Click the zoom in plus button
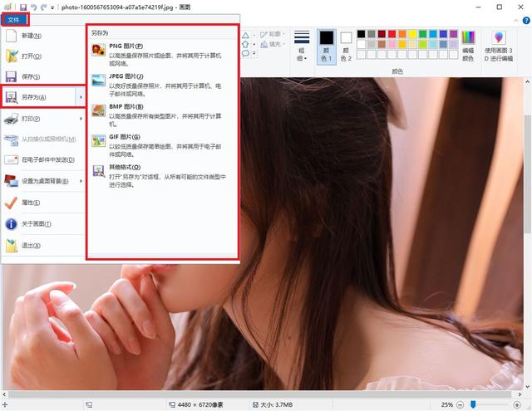The image size is (532, 411). pyautogui.click(x=517, y=404)
